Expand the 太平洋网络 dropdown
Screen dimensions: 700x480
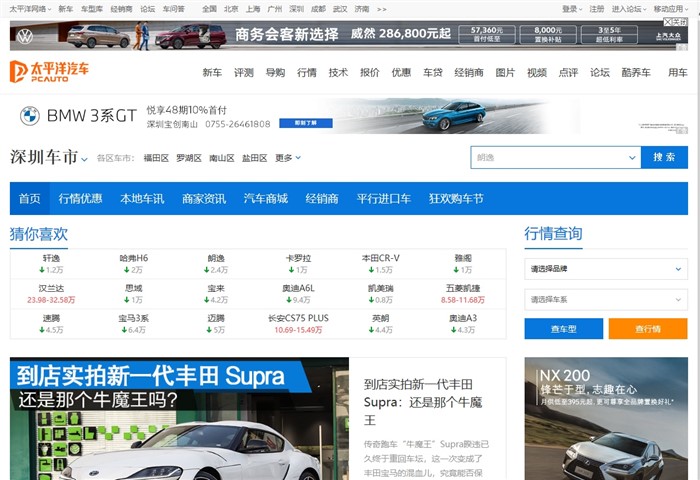30,9
